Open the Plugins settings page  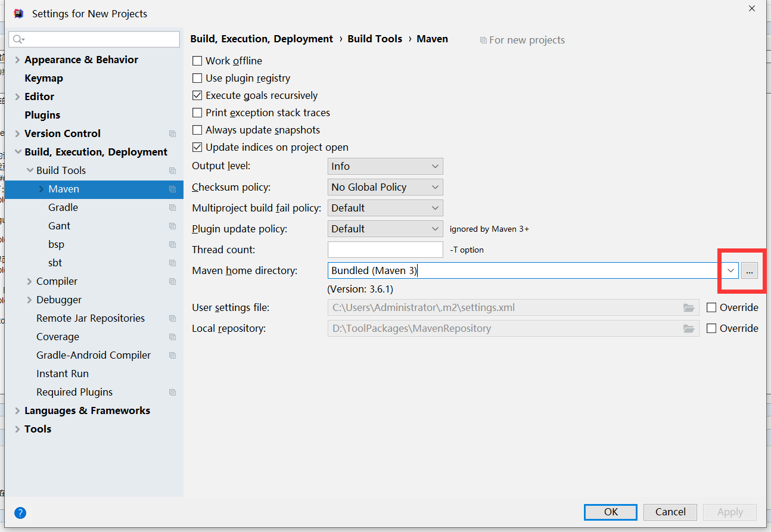[42, 115]
